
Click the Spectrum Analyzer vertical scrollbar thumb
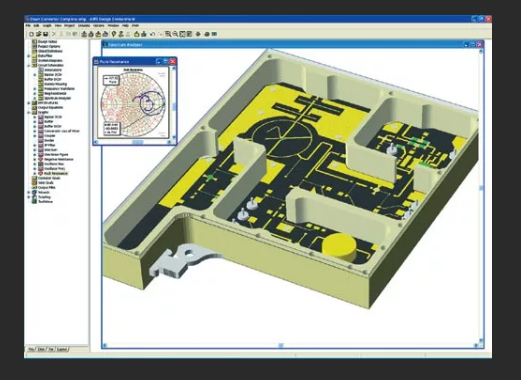481,188
